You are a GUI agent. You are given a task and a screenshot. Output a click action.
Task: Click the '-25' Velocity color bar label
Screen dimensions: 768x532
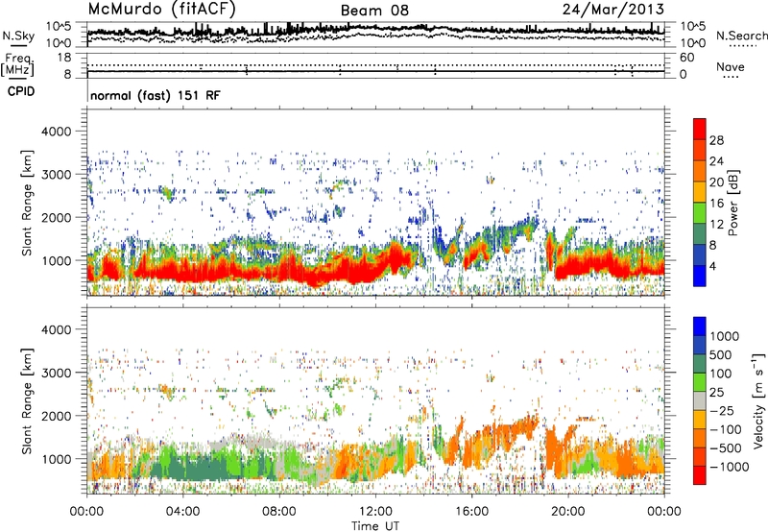tap(722, 411)
